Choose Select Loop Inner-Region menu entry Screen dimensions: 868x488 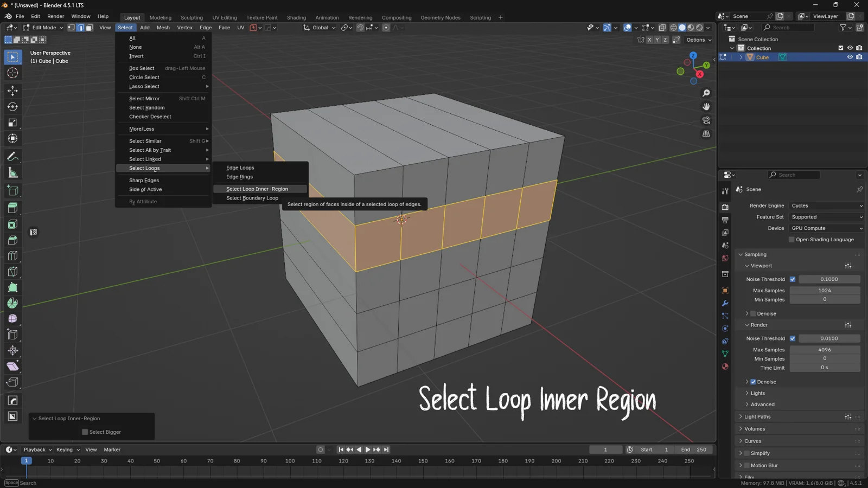[260, 189]
